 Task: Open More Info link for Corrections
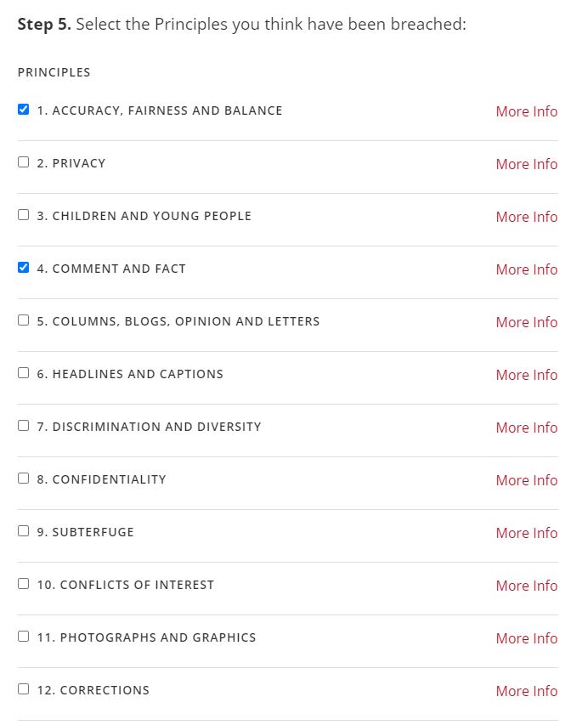527,691
